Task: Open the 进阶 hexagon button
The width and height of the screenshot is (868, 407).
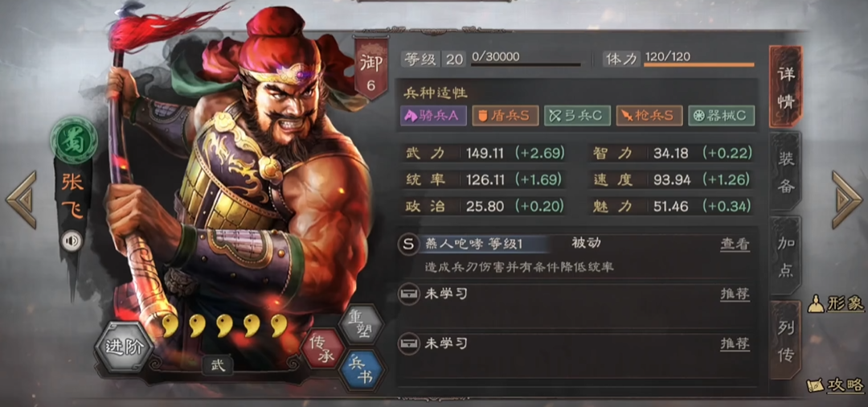Action: [x=124, y=347]
